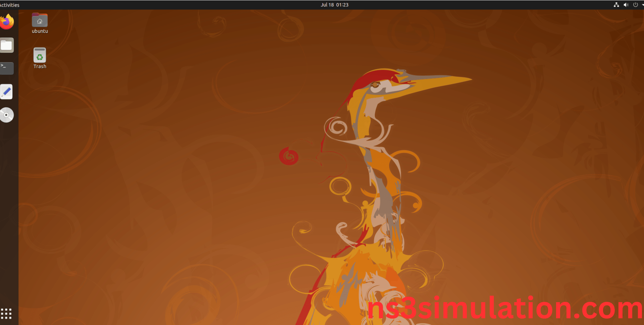
Task: Open the disc media application in the dock
Action: [6, 115]
